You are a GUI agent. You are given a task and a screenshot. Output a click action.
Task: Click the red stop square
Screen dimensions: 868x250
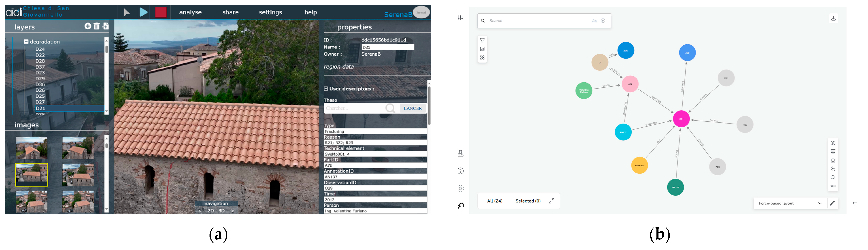point(161,13)
